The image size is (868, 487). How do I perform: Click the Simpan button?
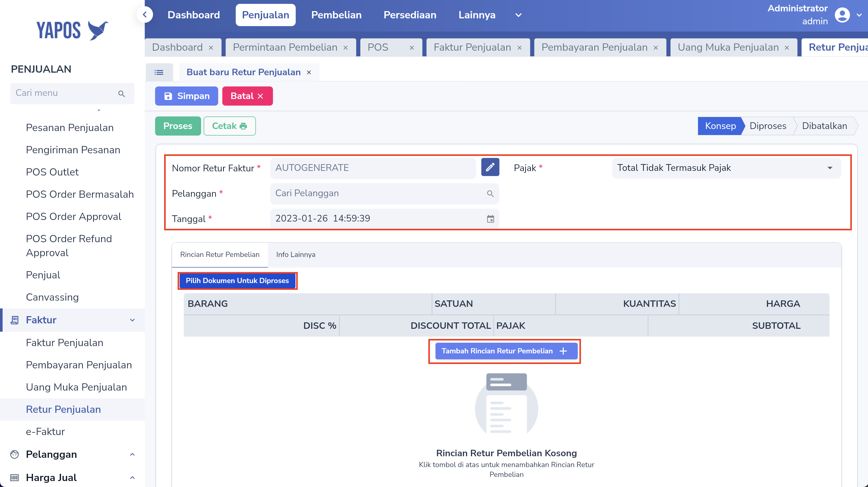(186, 96)
